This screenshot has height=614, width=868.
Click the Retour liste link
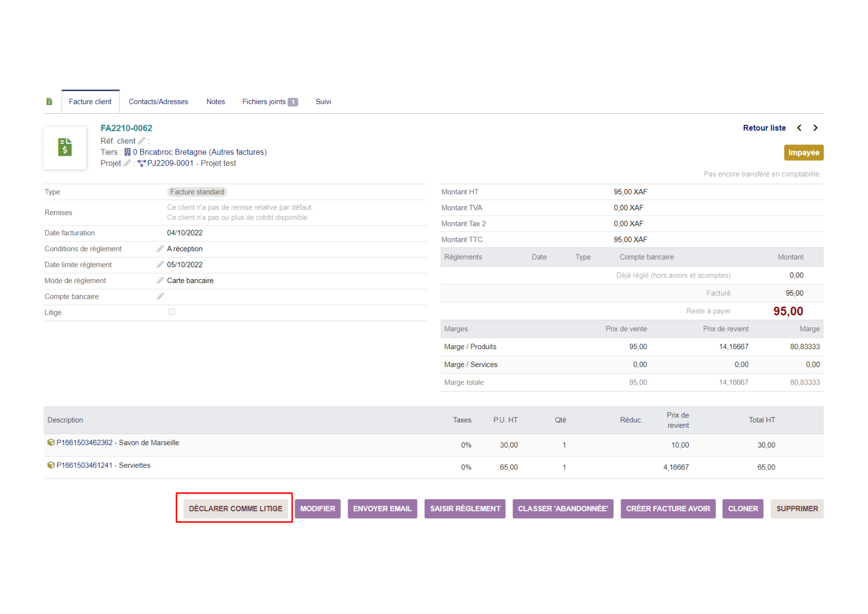(x=764, y=128)
